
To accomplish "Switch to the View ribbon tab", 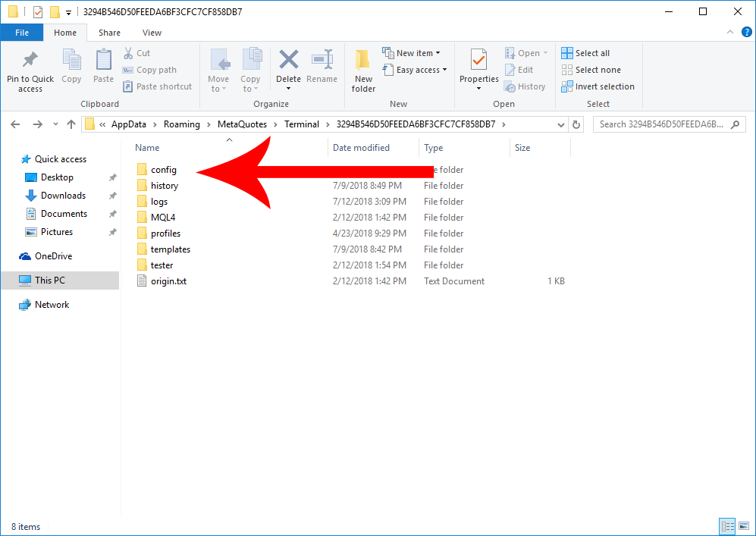I will point(152,33).
